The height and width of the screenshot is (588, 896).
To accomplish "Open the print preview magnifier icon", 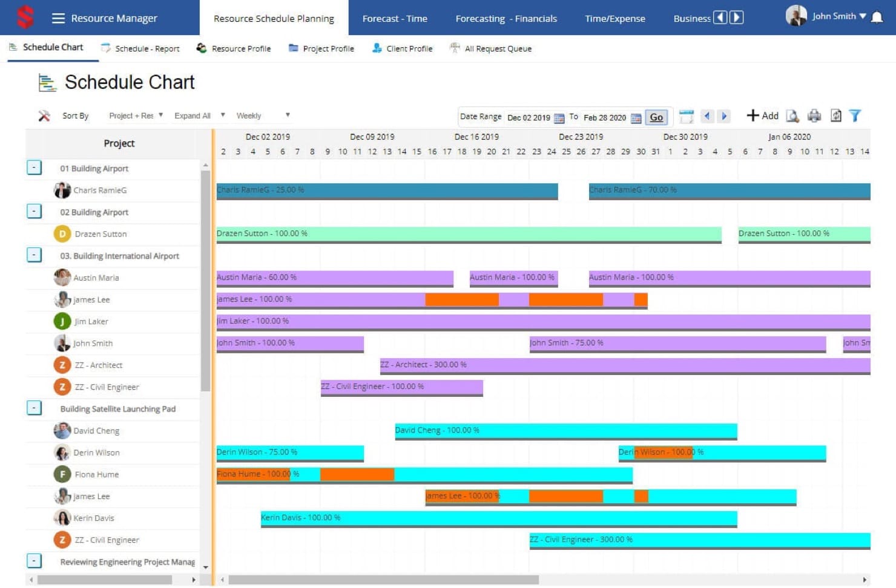I will pyautogui.click(x=792, y=116).
